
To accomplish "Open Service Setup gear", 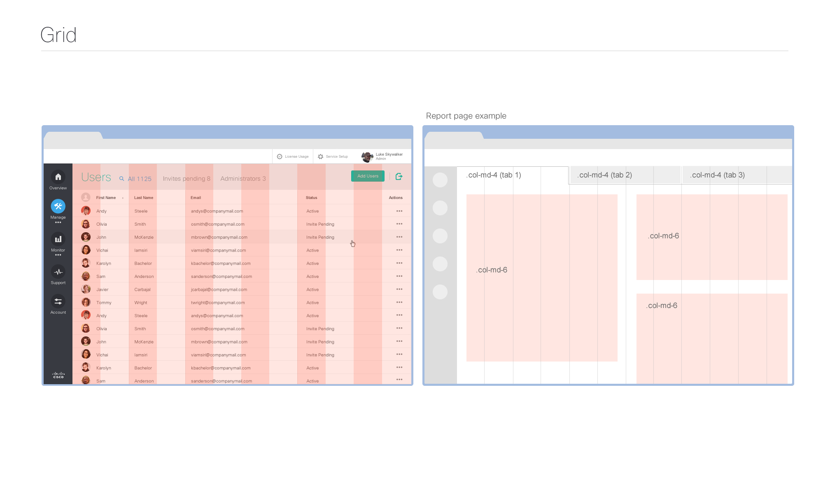I will pos(321,156).
